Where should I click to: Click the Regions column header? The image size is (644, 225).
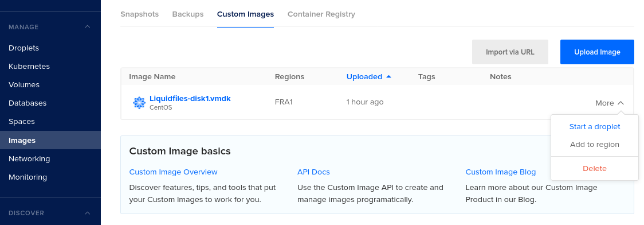pyautogui.click(x=289, y=76)
